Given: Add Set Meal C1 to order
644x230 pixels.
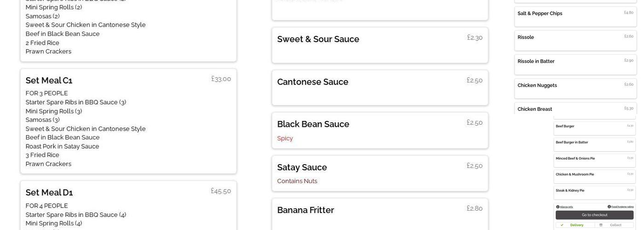Looking at the screenshot, I should (x=128, y=121).
